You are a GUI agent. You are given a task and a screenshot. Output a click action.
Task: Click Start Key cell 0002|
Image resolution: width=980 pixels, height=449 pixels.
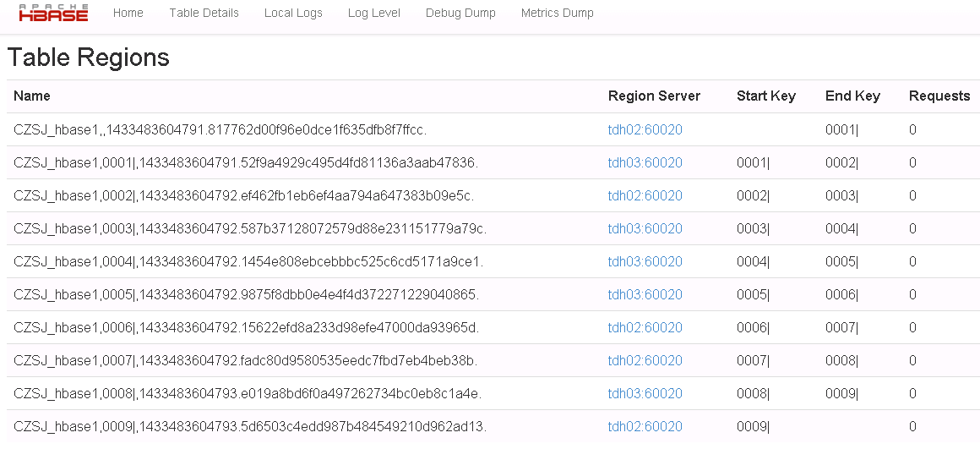point(753,195)
